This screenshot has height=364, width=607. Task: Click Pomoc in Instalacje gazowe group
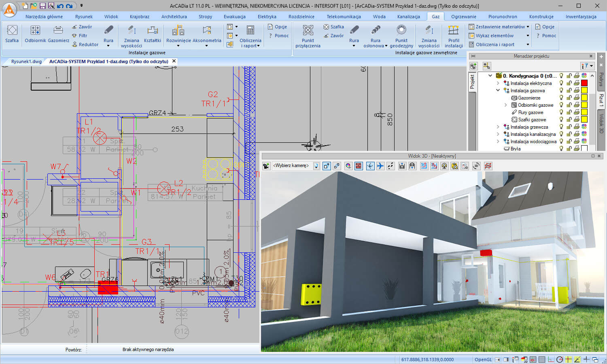pos(278,36)
